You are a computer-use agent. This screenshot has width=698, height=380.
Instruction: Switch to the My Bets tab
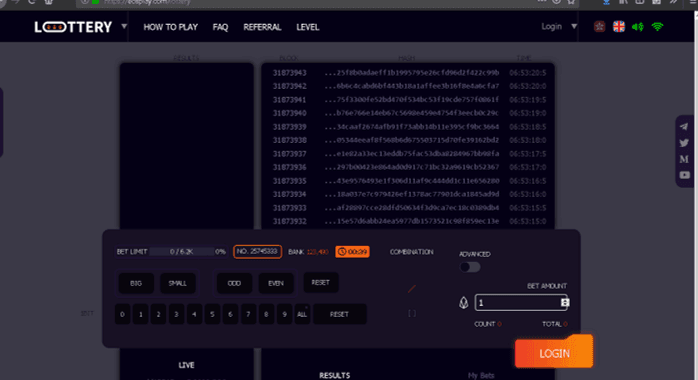(x=481, y=376)
